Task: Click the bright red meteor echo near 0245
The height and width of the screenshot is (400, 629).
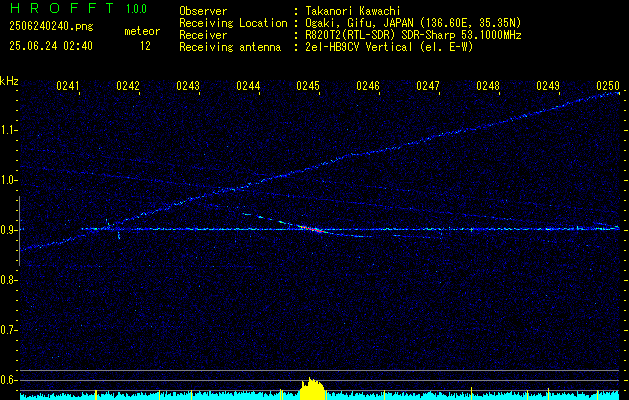Action: pos(311,229)
